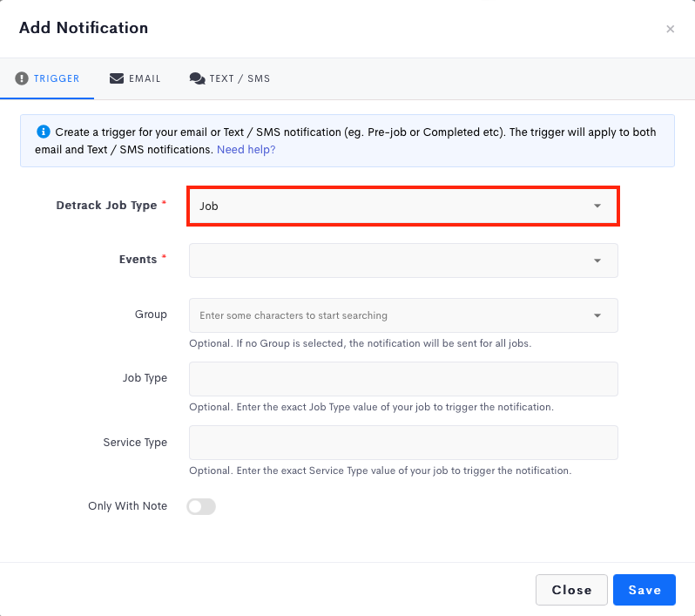Click the arrow caret of Group field

[x=597, y=315]
